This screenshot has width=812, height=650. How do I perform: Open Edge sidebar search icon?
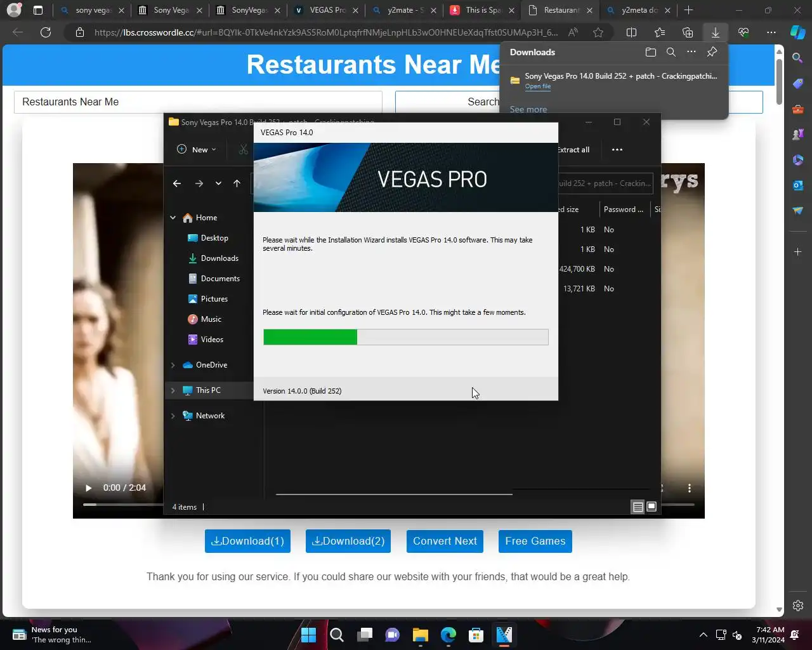tap(798, 58)
